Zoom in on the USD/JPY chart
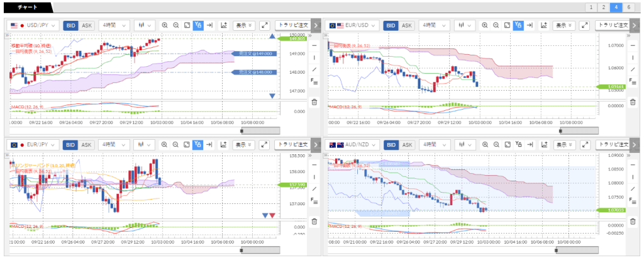This screenshot has width=644, height=260. click(x=165, y=25)
